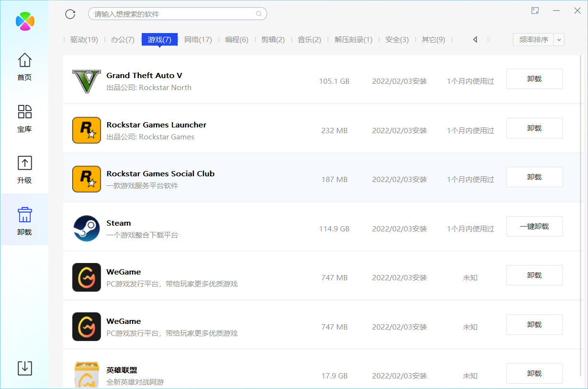The width and height of the screenshot is (588, 389).
Task: Open the download manager icon
Action: (24, 368)
